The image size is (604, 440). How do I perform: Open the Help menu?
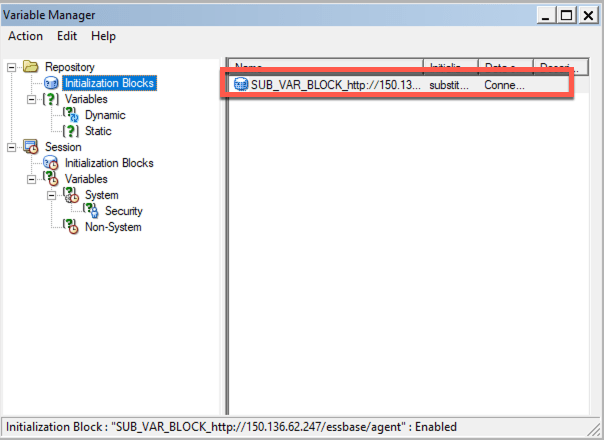(x=103, y=36)
